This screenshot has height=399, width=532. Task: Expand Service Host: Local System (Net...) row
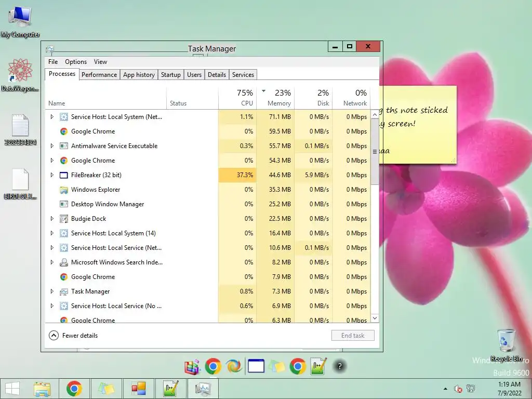(52, 117)
